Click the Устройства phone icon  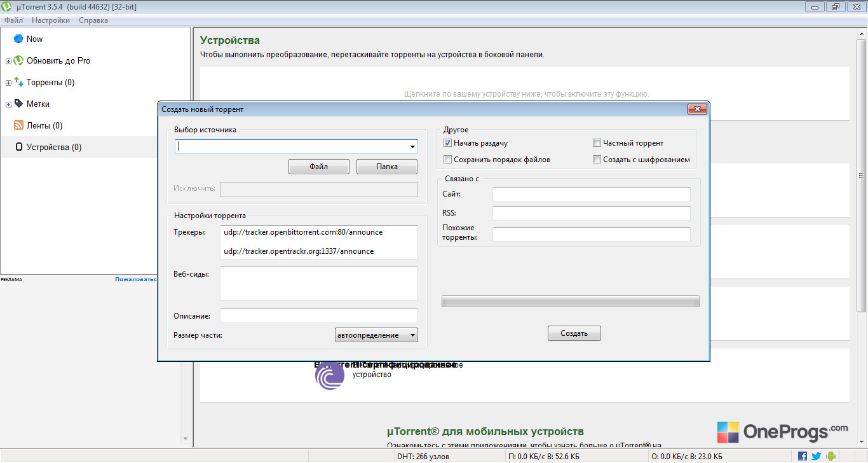(18, 147)
